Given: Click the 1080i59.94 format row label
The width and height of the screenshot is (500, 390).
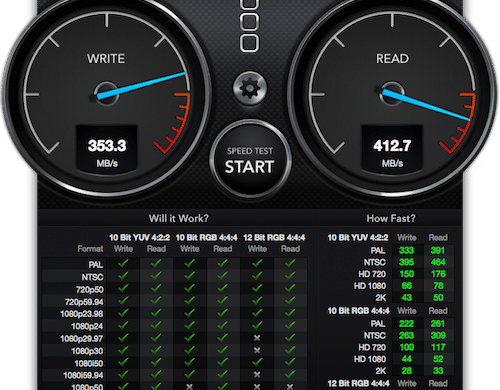Looking at the screenshot, I should [x=83, y=376].
